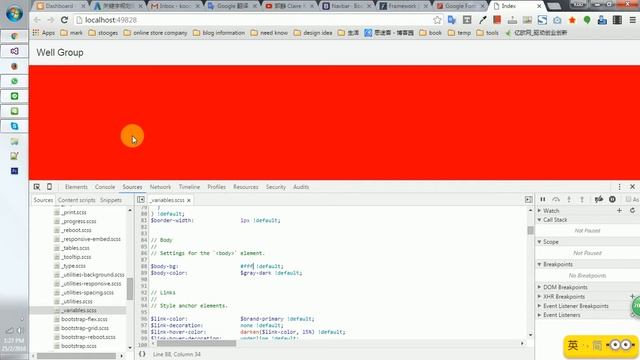Click the file tree vertical scrollbar thumb
Image resolution: width=640 pixels, height=360 pixels.
[x=130, y=289]
